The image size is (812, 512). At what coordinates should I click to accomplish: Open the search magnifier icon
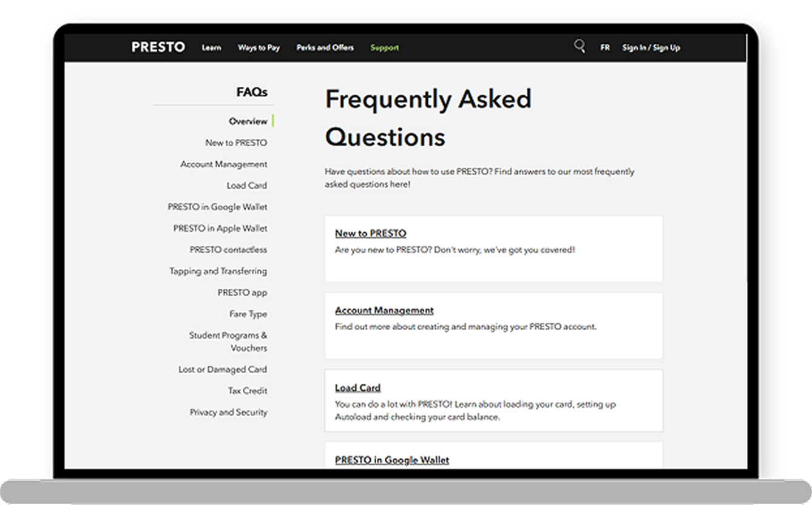pyautogui.click(x=580, y=47)
